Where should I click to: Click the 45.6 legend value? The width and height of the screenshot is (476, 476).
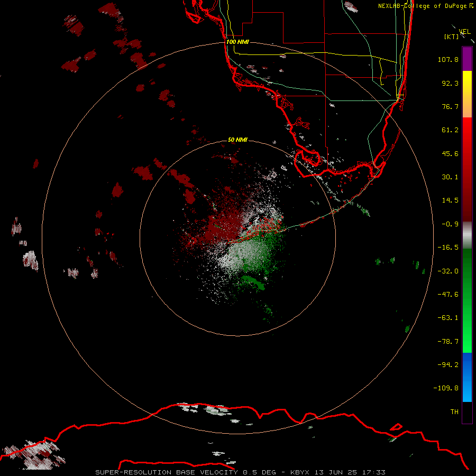tap(450, 153)
